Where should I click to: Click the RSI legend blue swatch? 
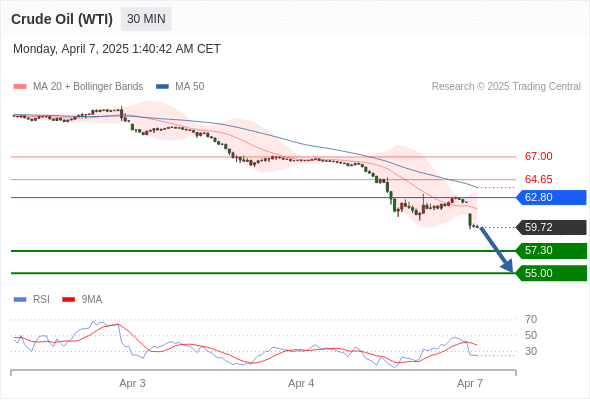tap(20, 300)
